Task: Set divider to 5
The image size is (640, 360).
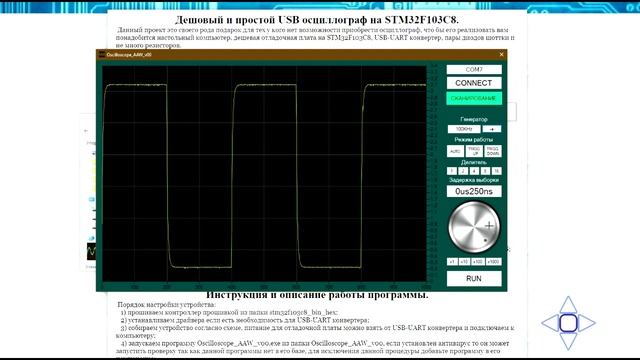Action: (x=485, y=171)
